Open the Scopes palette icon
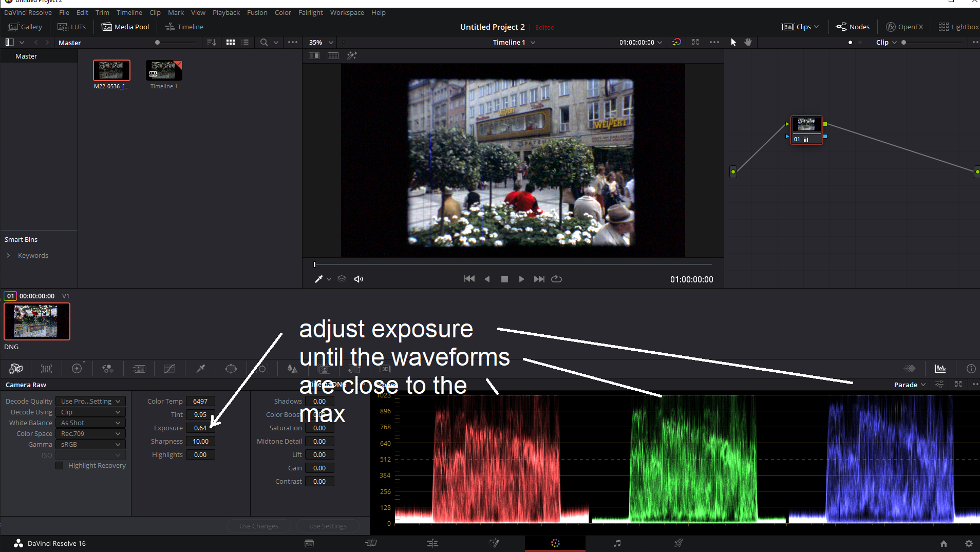Viewport: 980px width, 552px height. pos(940,368)
